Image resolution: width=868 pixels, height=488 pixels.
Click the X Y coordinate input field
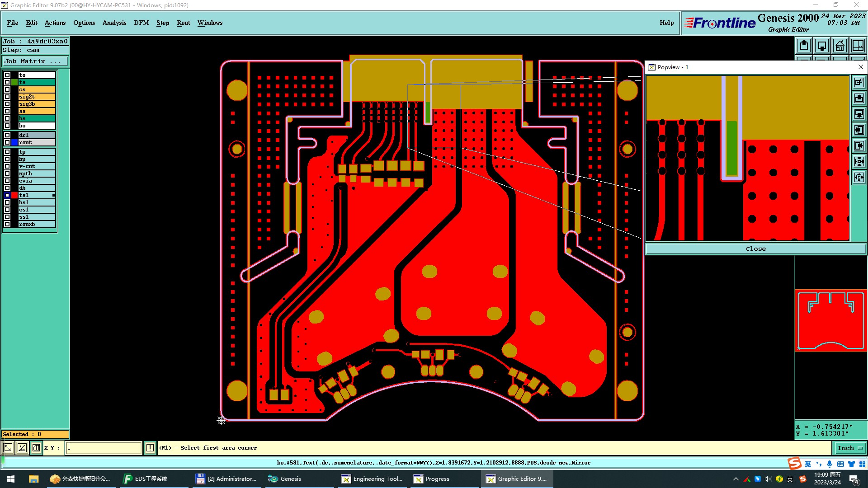coord(104,448)
